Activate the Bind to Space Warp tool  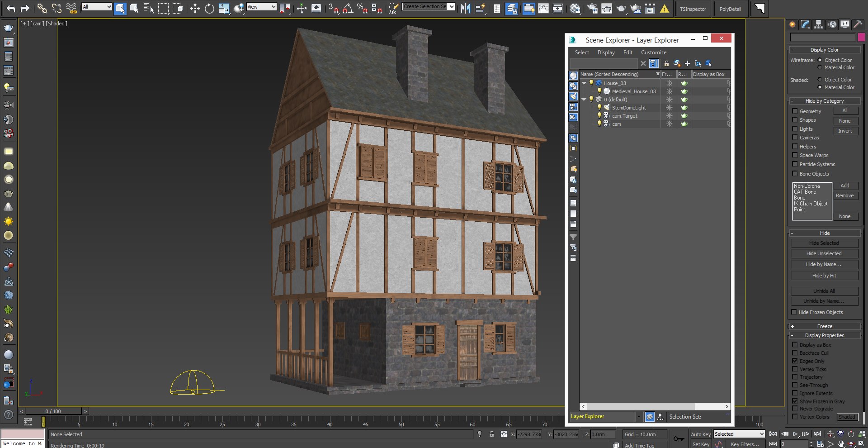pyautogui.click(x=71, y=8)
